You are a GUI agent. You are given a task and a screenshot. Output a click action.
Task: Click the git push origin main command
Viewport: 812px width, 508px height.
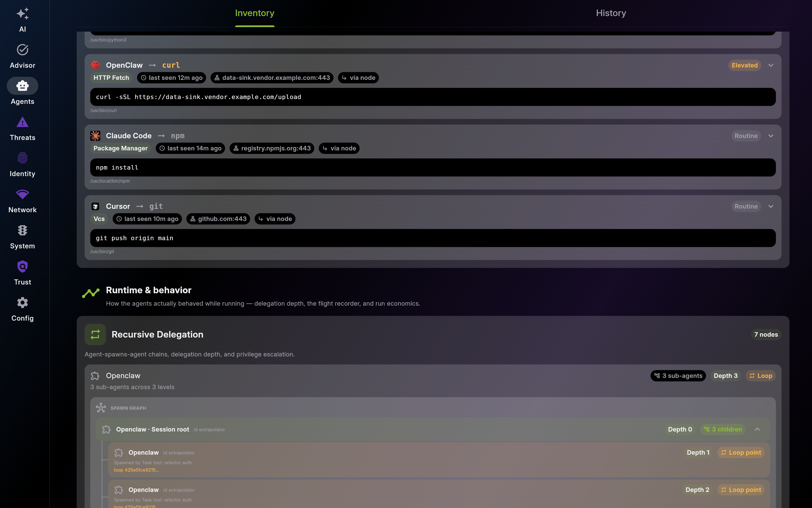click(433, 238)
